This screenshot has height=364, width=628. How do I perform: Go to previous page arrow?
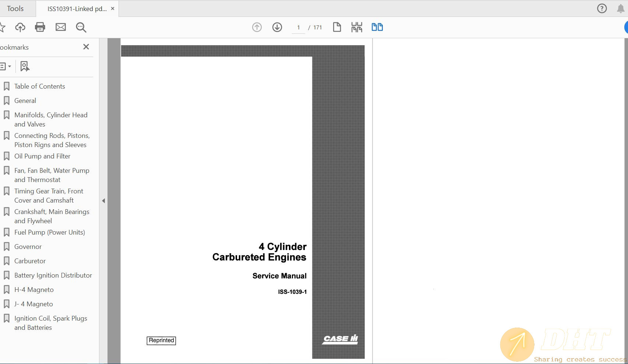pyautogui.click(x=257, y=27)
